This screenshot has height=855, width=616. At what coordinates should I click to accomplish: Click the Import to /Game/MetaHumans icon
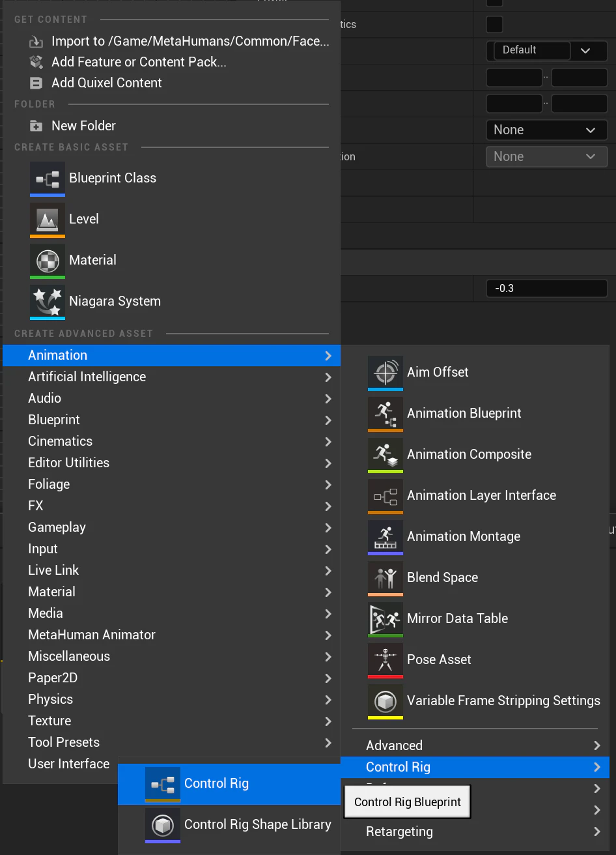tap(36, 42)
